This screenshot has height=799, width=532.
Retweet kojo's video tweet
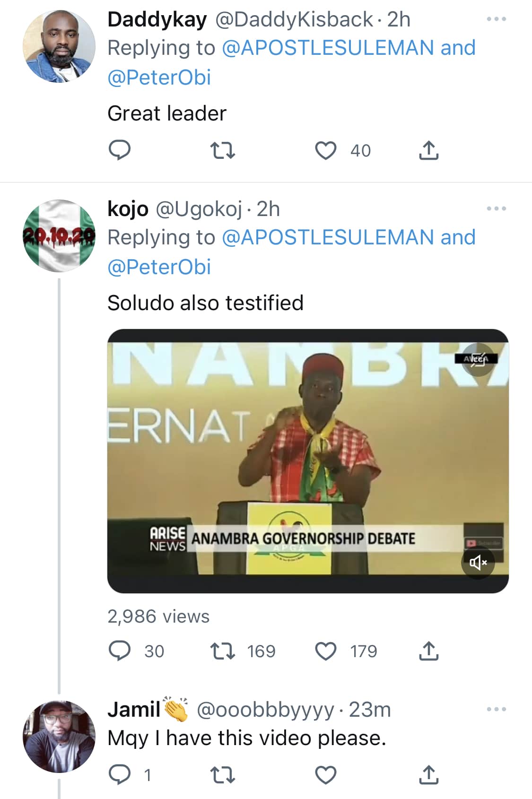222,651
